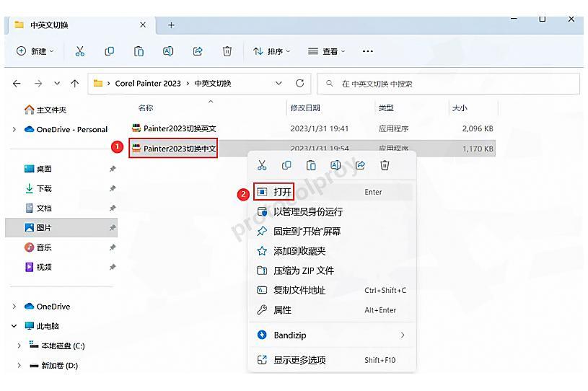Click the Paste icon in the top toolbar
This screenshot has height=391, width=588.
click(x=139, y=51)
